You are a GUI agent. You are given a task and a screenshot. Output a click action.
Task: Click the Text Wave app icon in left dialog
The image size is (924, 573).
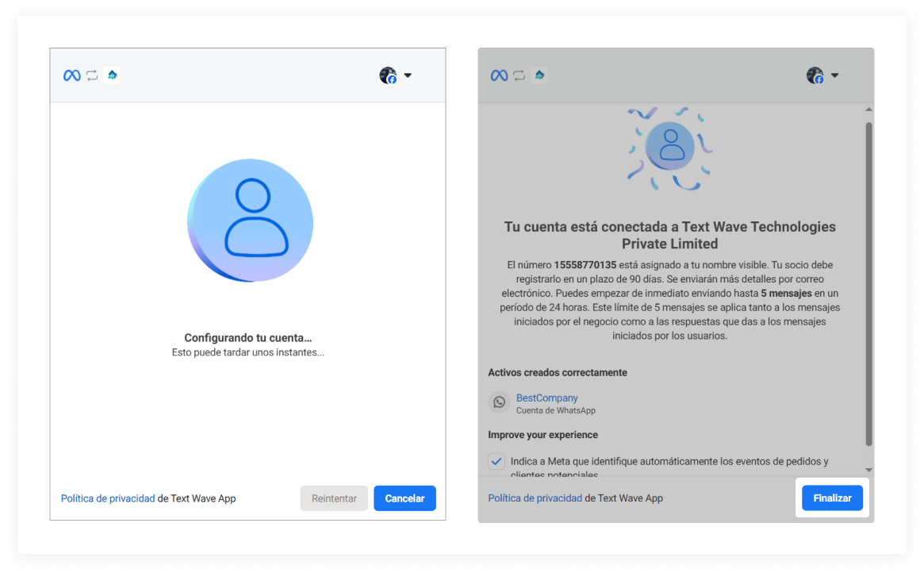pos(112,75)
